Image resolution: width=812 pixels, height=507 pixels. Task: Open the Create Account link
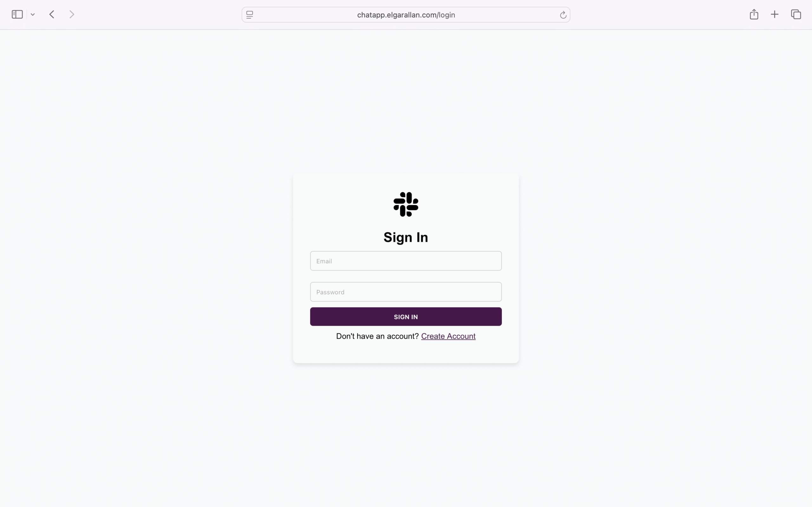(x=448, y=336)
